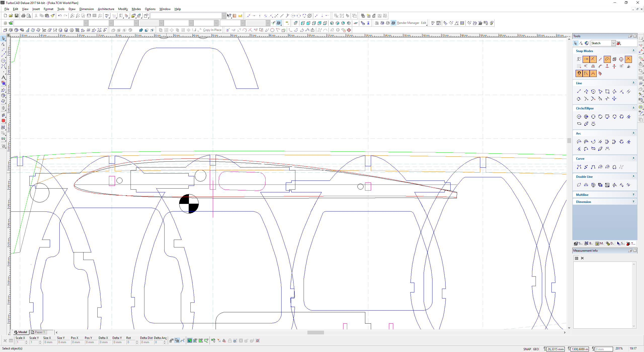Toggle the Center snap mode
Screen dimensions: 644x352
tap(607, 59)
